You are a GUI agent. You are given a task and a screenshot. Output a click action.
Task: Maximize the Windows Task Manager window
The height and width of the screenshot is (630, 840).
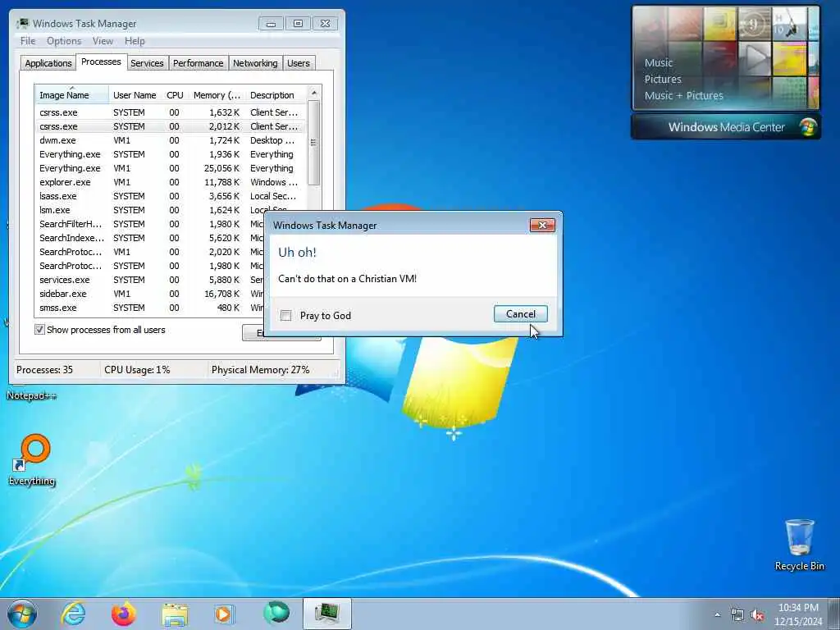point(298,24)
